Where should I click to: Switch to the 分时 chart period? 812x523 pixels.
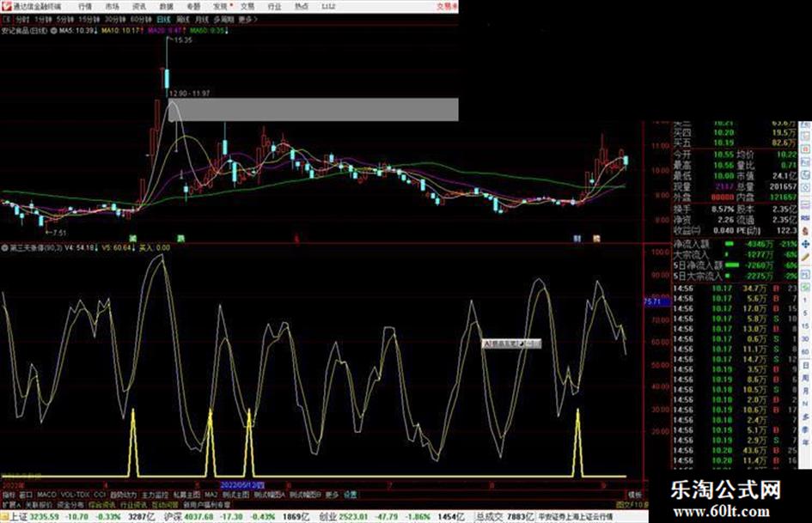point(22,19)
